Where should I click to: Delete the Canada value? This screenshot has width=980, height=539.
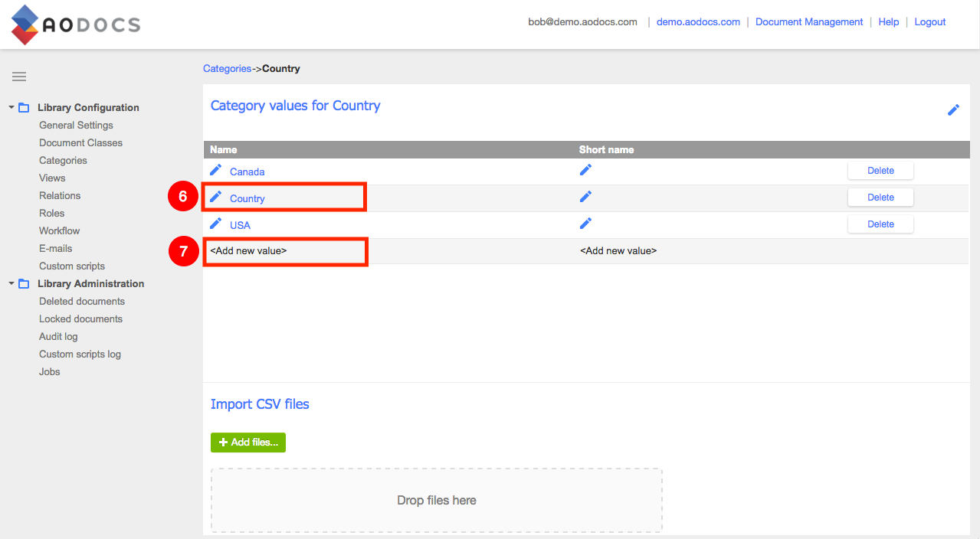[880, 171]
